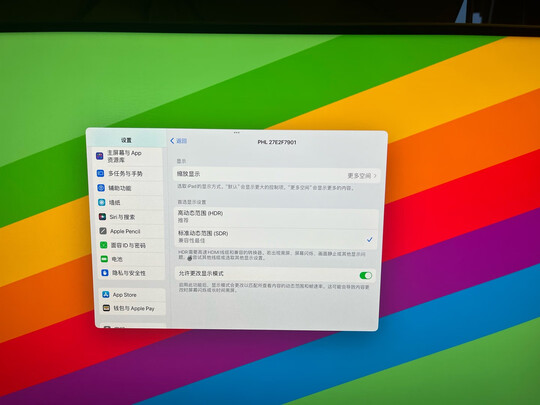
Task: Open the 主屏幕与 App 资源库 settings icon
Action: [x=100, y=156]
